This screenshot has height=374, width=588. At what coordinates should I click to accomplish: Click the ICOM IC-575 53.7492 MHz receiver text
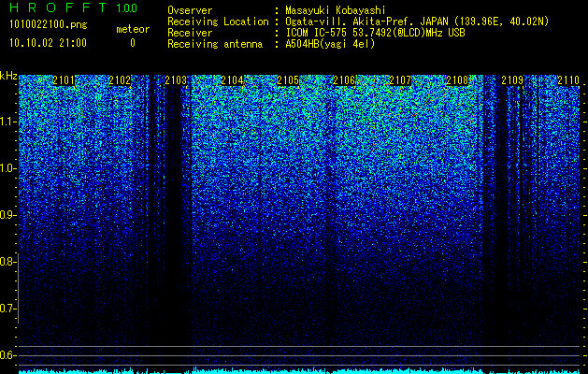375,33
